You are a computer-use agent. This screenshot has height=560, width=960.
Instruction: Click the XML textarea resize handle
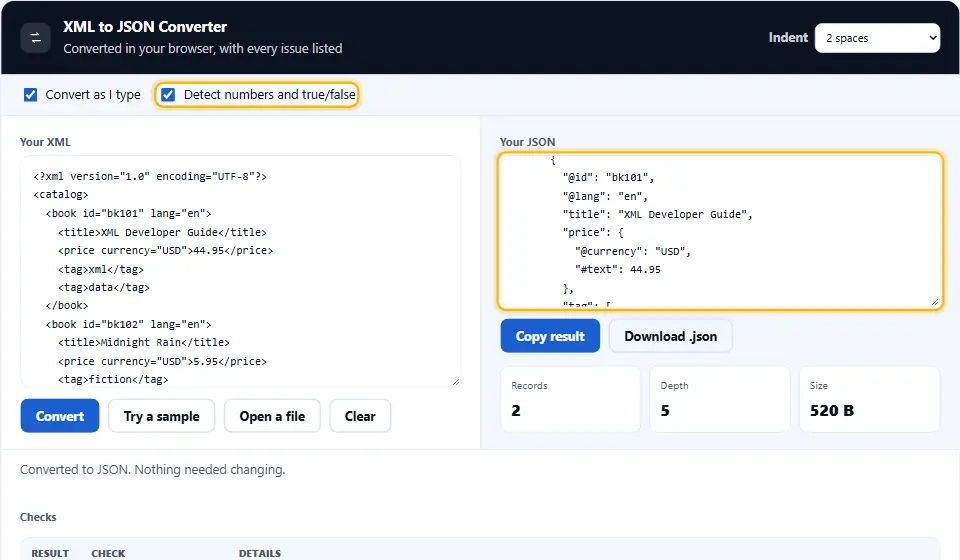pyautogui.click(x=456, y=382)
